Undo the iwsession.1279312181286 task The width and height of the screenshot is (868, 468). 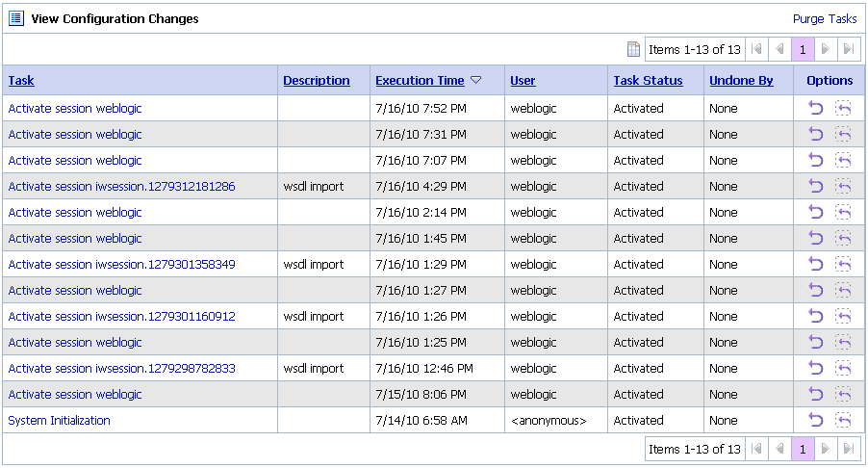[x=816, y=186]
